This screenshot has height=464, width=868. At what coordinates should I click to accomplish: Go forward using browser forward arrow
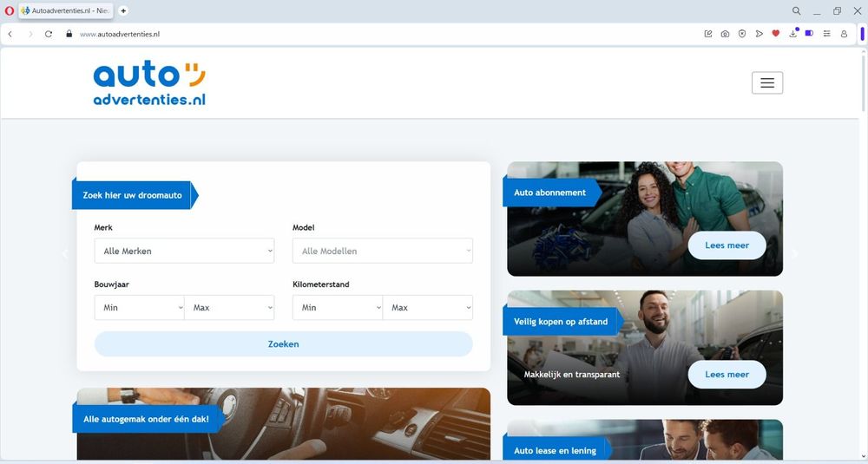30,34
